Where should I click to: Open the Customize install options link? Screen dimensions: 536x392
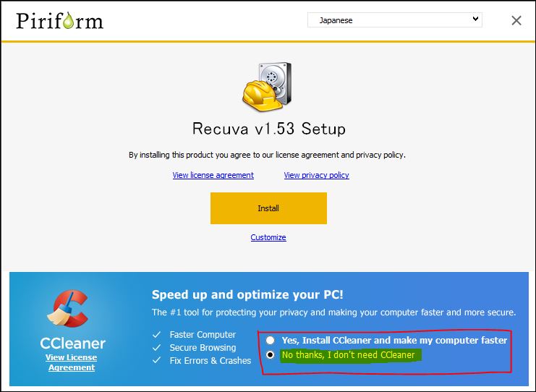(268, 237)
